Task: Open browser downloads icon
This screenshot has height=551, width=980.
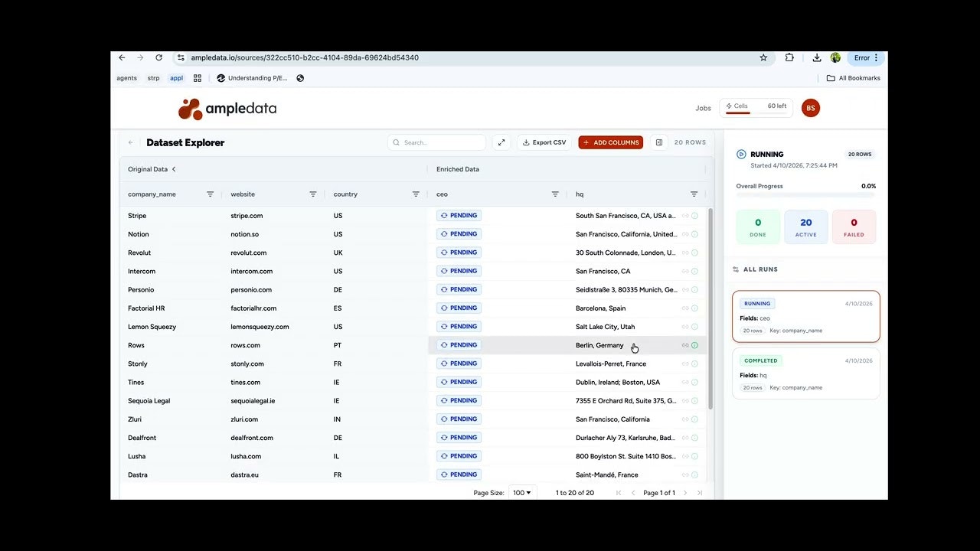Action: 817,57
